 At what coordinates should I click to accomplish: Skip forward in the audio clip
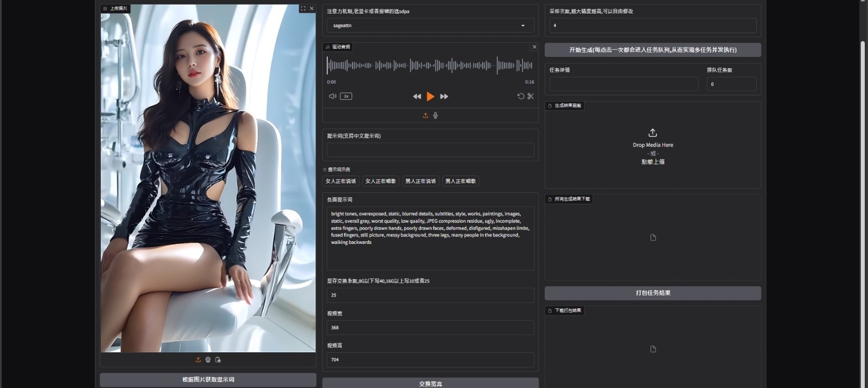coord(444,96)
